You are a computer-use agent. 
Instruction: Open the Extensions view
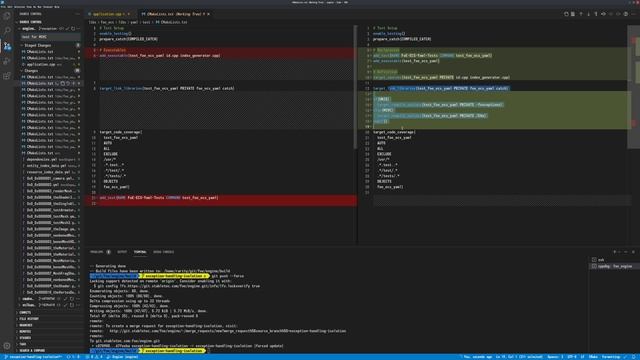[x=7, y=76]
